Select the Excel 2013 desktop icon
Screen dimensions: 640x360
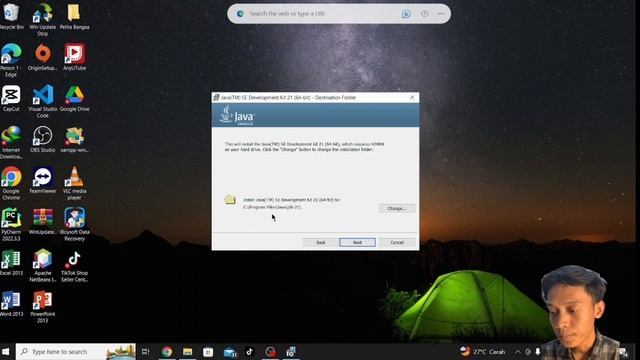coord(11,263)
